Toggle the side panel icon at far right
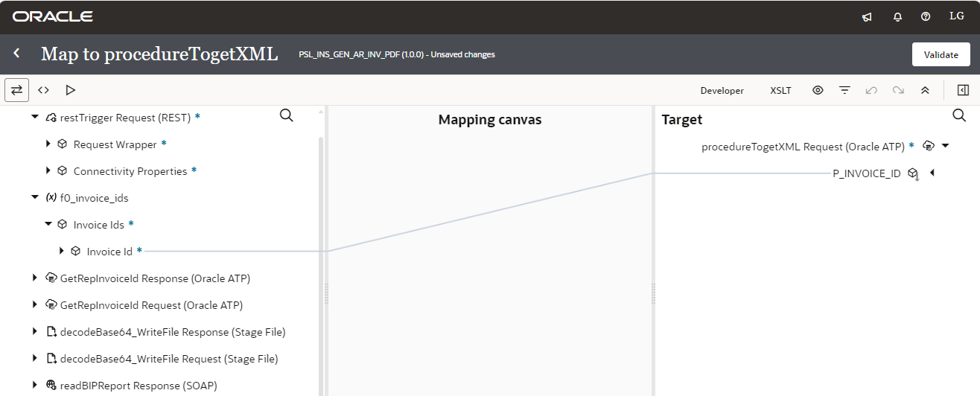980x396 pixels. 963,90
